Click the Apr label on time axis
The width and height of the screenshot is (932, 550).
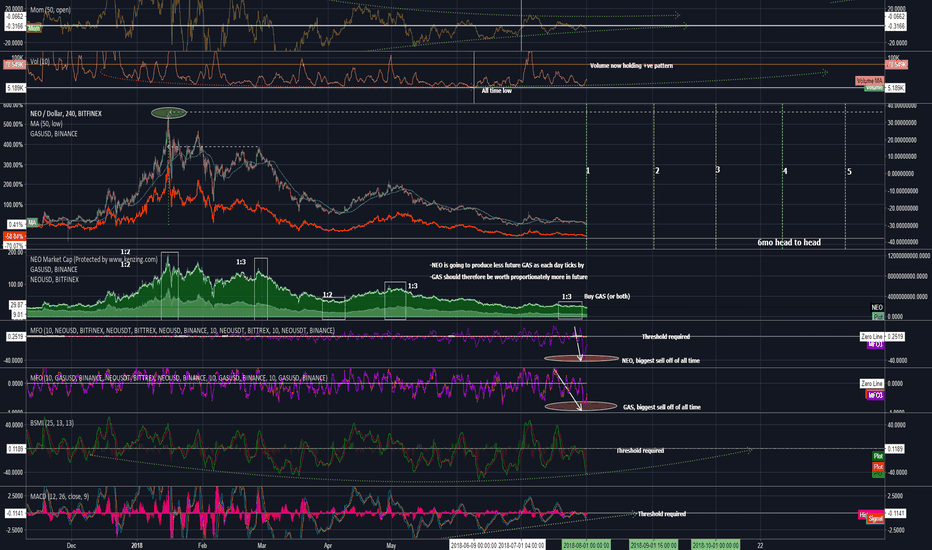point(328,545)
